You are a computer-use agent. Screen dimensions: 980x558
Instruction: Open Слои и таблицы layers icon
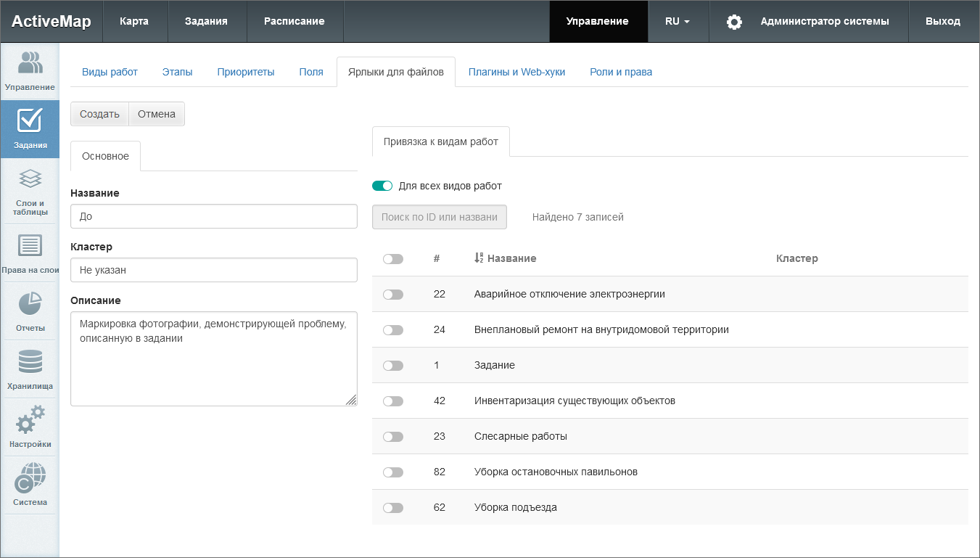(30, 179)
